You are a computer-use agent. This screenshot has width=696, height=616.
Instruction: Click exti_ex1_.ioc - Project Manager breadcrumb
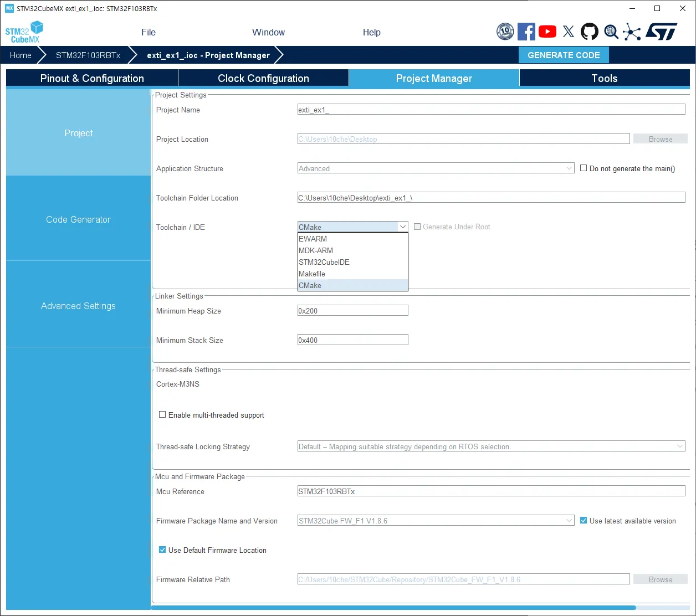pyautogui.click(x=208, y=55)
